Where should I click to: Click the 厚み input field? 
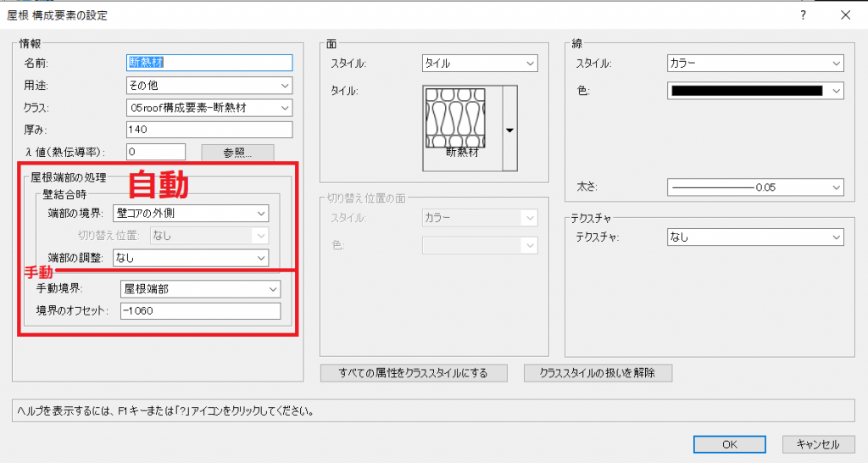209,130
